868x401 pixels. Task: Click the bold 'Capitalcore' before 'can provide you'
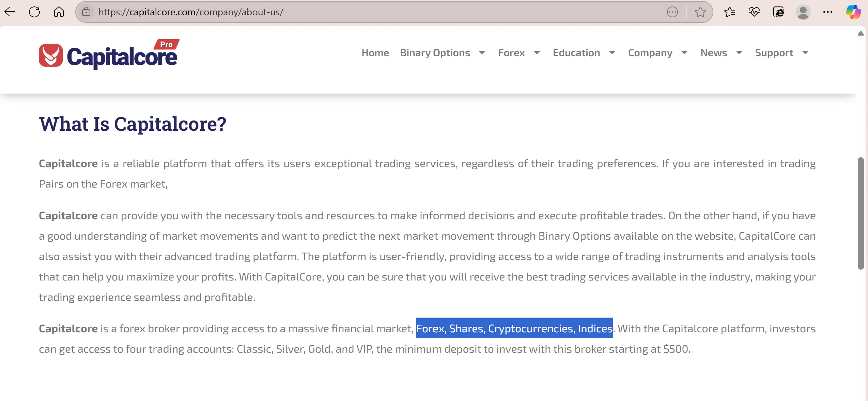(68, 216)
